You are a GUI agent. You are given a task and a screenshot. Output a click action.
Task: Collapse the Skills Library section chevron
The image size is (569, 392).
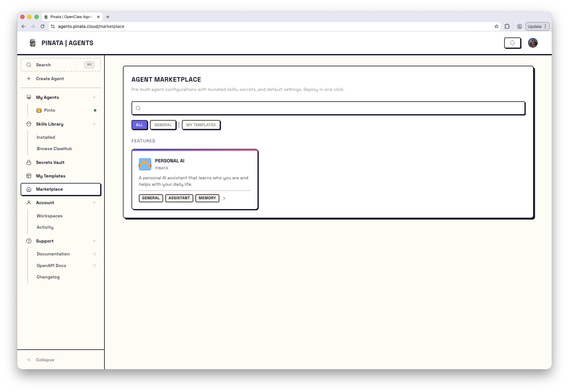coord(94,124)
